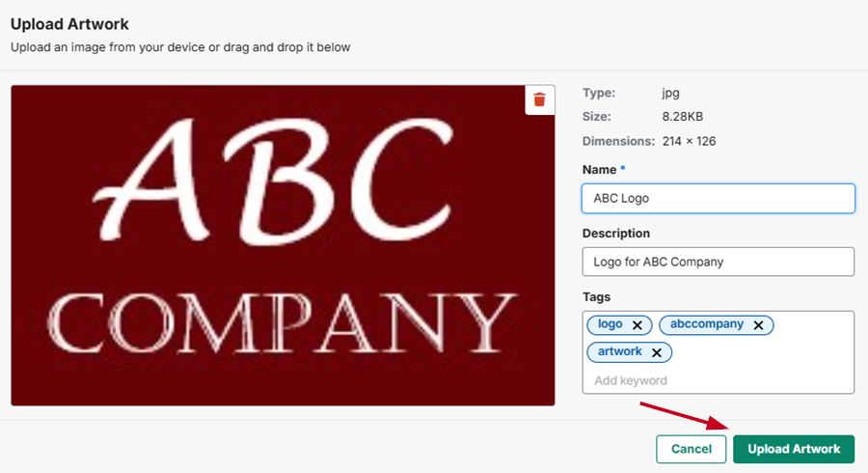The image size is (868, 473).
Task: Remove the 'logo' tag
Action: 637,325
